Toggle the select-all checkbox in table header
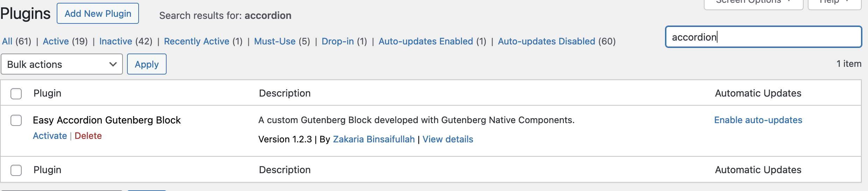This screenshot has width=868, height=191. tap(16, 93)
